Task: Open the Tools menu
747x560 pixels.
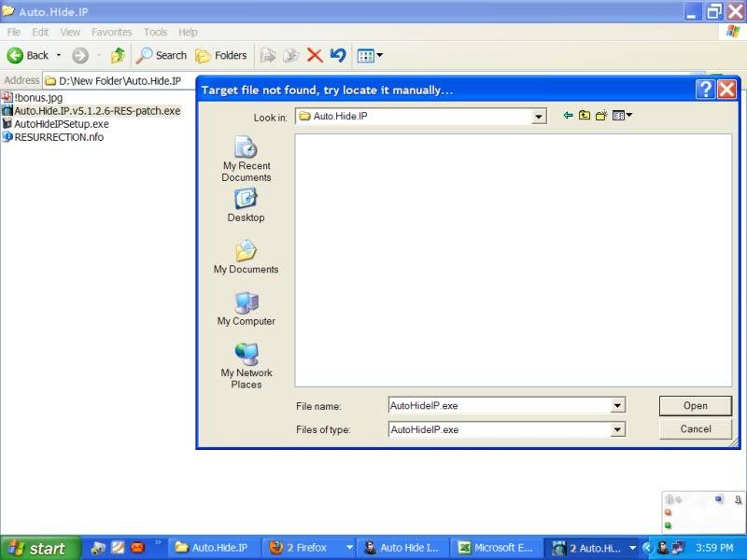Action: 155,32
